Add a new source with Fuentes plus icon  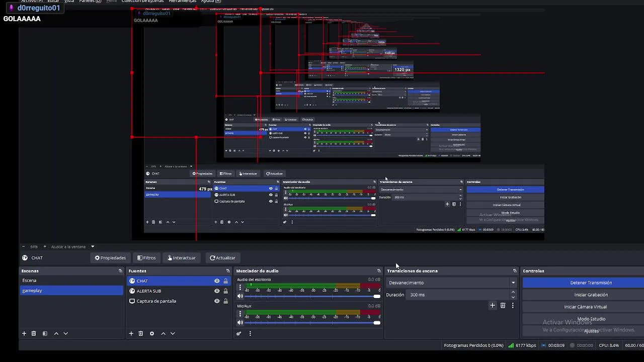pyautogui.click(x=131, y=333)
